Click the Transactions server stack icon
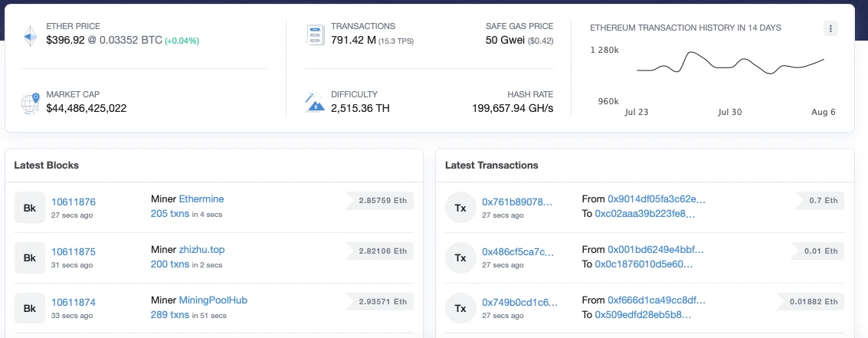 point(314,35)
